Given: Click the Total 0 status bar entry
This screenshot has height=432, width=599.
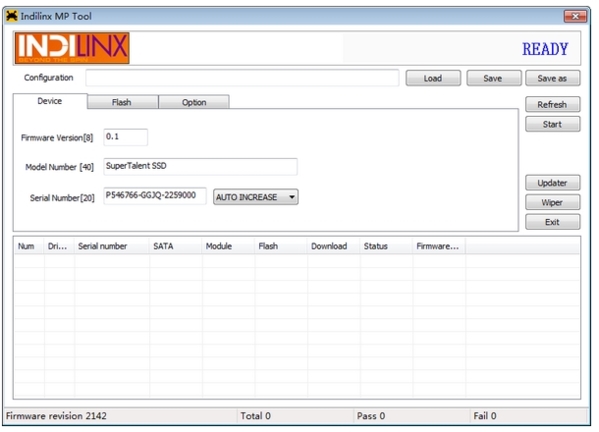Looking at the screenshot, I should tap(256, 416).
